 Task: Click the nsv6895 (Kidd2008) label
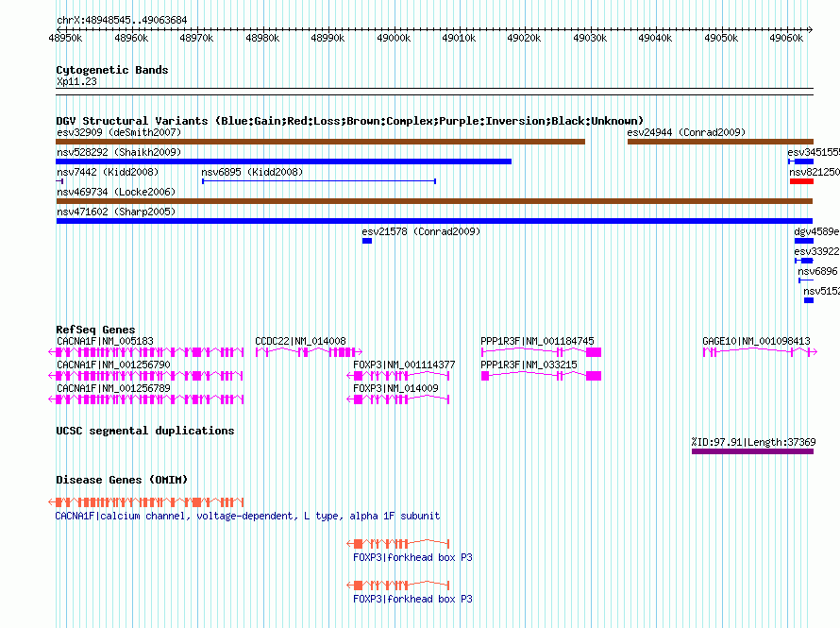252,172
